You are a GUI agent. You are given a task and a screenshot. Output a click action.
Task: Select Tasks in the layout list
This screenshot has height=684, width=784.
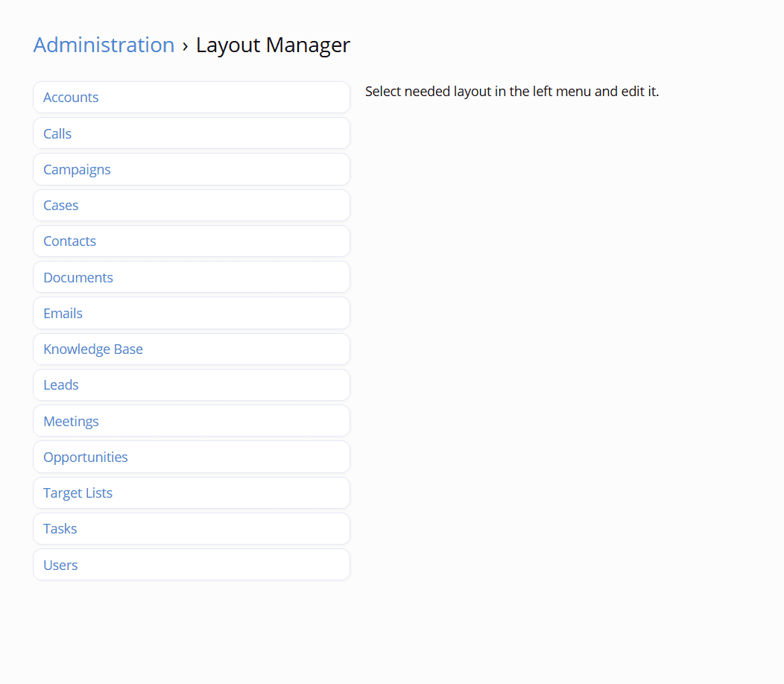point(60,529)
